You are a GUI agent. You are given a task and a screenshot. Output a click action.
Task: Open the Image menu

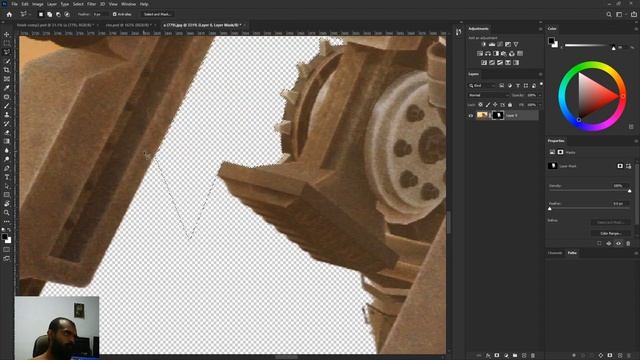38,4
